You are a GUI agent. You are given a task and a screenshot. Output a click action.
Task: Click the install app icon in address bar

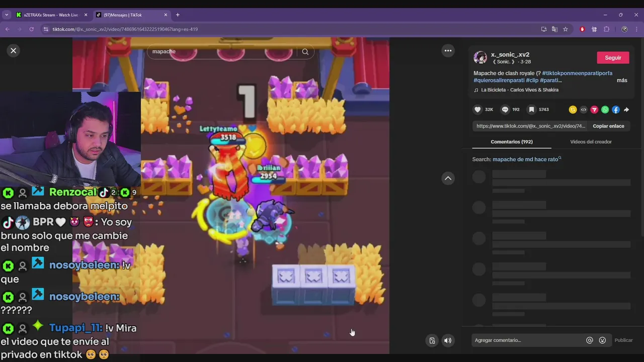pyautogui.click(x=544, y=29)
